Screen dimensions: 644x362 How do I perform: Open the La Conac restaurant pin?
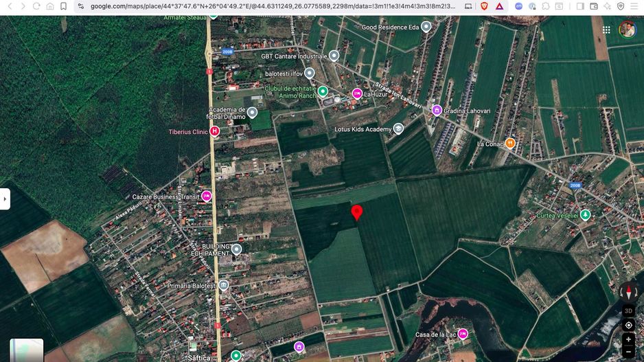(509, 143)
